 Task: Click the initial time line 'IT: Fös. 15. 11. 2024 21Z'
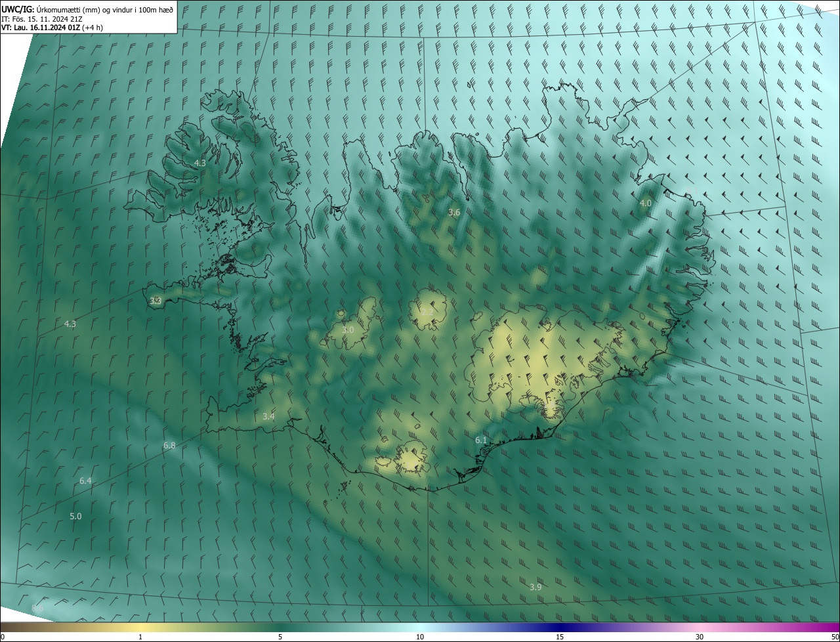tap(41, 18)
